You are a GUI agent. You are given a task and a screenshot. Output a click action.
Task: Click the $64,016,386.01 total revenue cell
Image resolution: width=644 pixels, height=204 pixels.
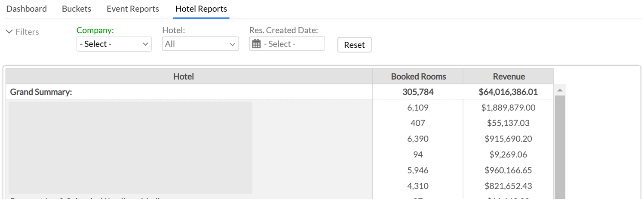508,92
